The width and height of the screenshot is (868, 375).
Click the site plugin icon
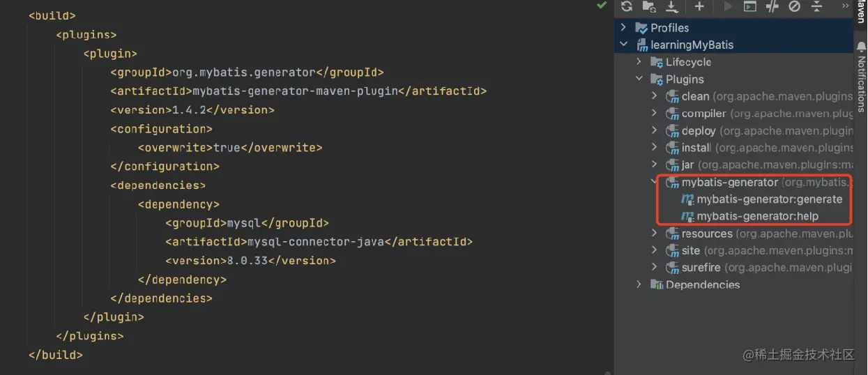[x=672, y=250]
